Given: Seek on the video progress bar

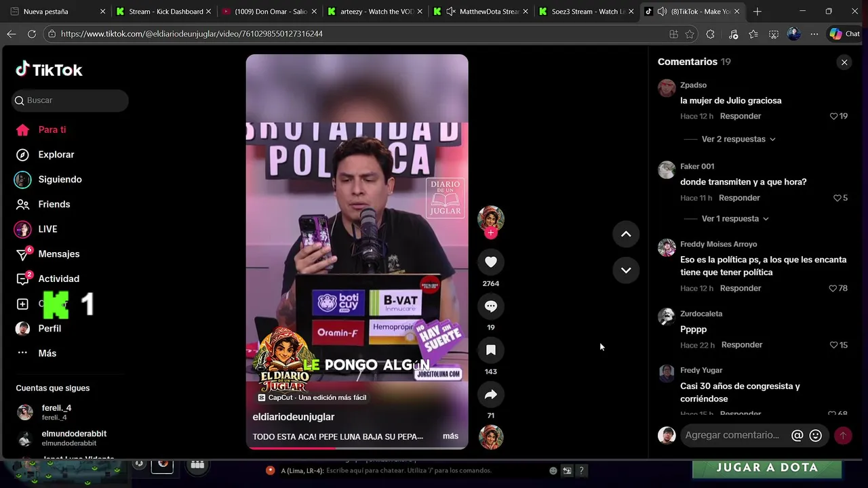Looking at the screenshot, I should (357, 448).
